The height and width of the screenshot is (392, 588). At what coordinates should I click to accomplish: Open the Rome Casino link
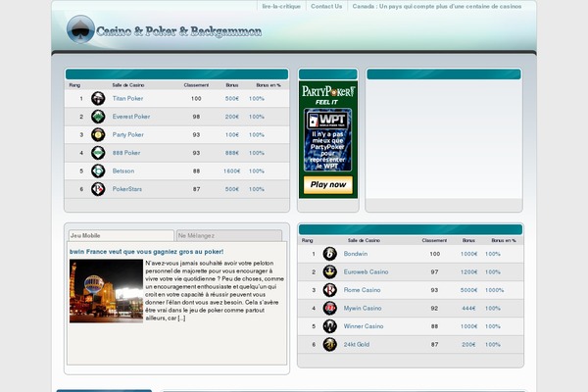[362, 290]
